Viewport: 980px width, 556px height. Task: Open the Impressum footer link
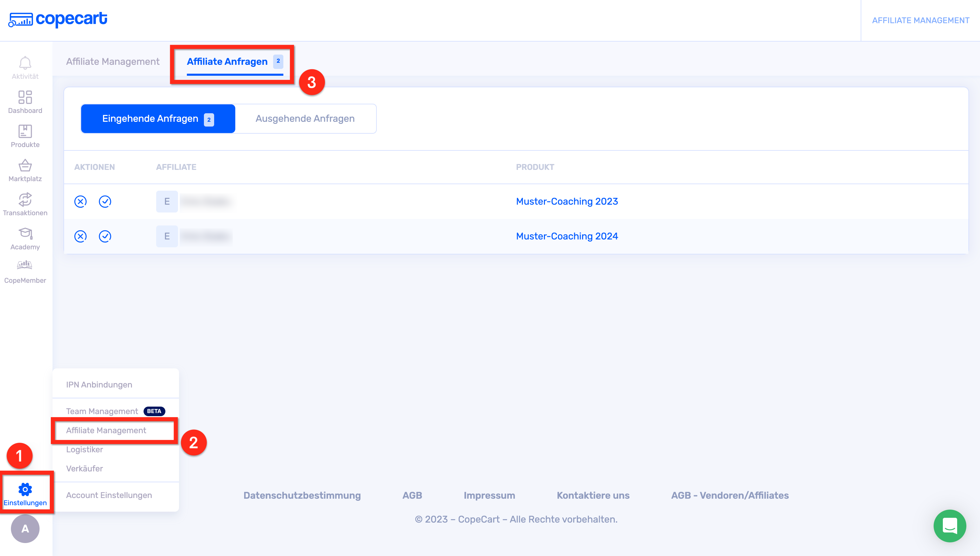coord(489,495)
